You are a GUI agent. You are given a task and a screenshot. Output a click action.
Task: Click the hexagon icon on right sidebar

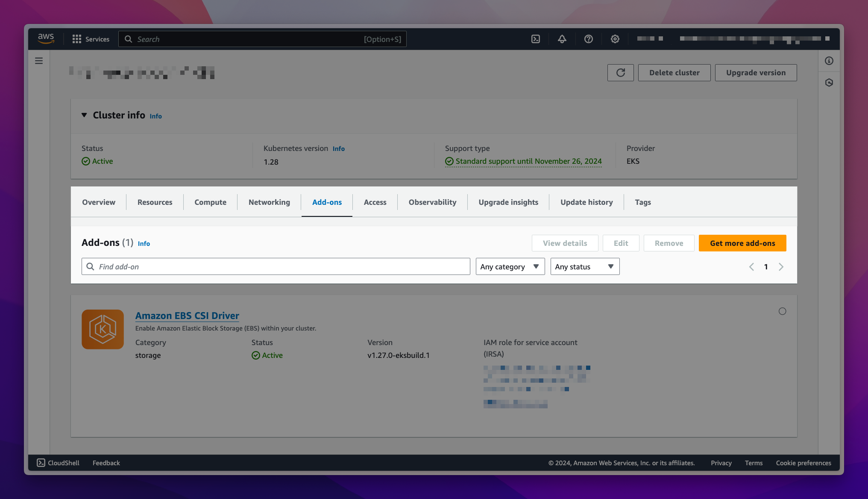coord(829,83)
